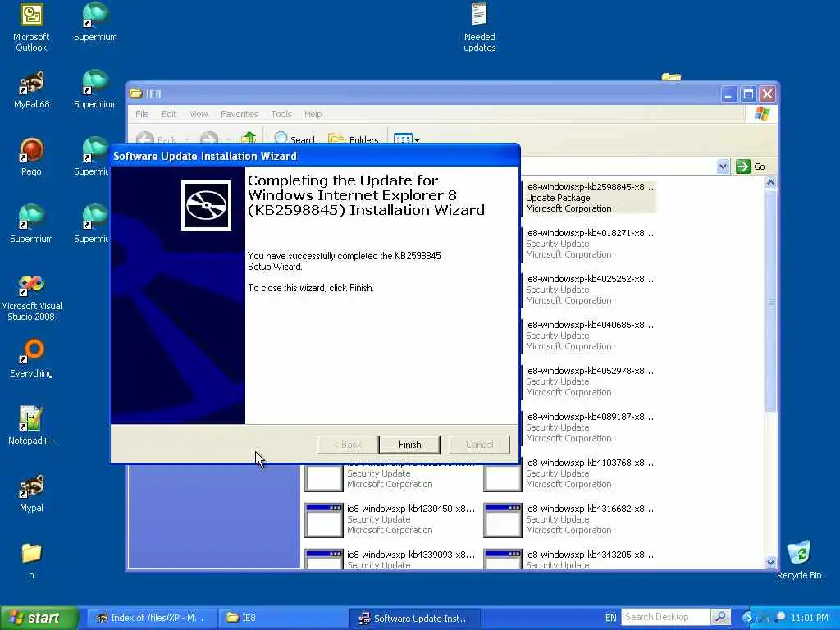
Task: Open the View menu in IE8 window
Action: point(199,114)
